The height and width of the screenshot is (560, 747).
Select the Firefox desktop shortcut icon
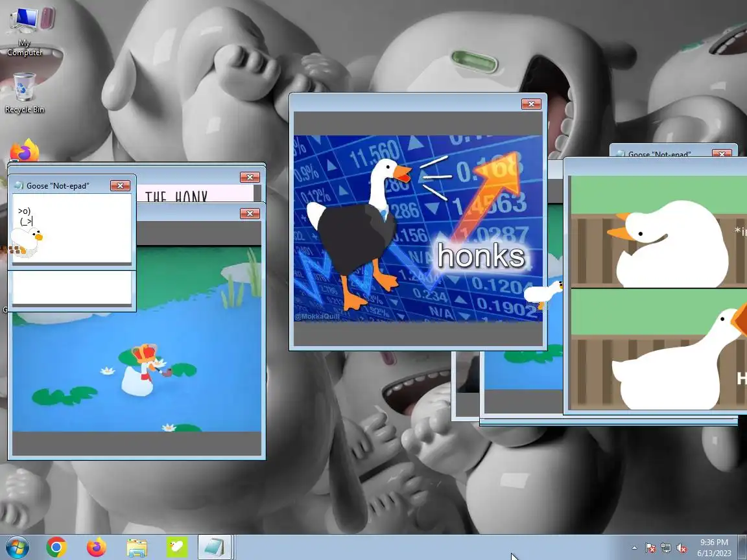(x=24, y=150)
